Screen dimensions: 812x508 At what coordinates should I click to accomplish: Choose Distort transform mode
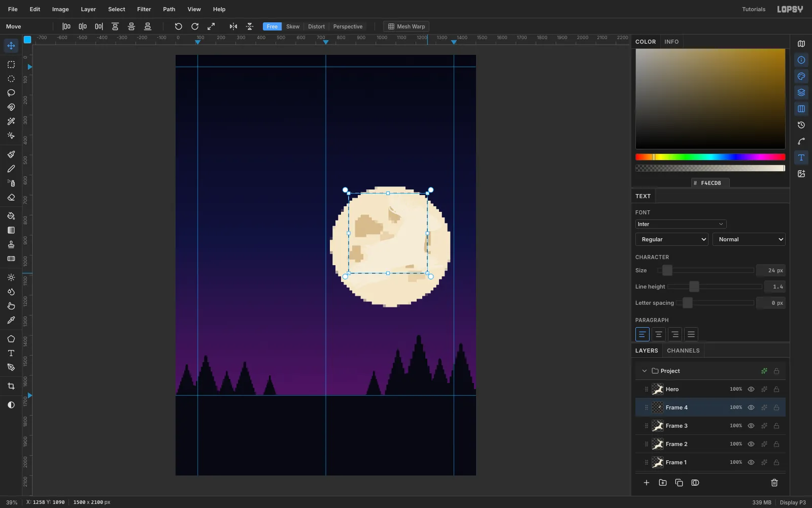[316, 26]
